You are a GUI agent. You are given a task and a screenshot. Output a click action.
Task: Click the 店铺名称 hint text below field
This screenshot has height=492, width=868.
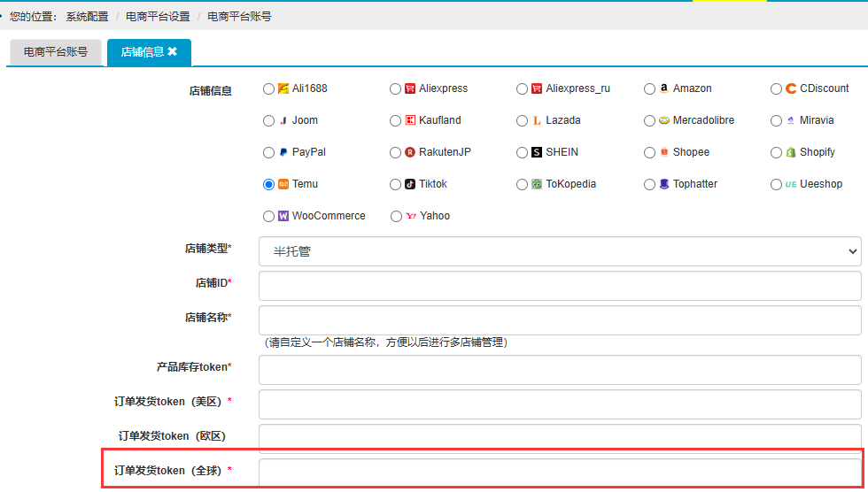click(384, 342)
